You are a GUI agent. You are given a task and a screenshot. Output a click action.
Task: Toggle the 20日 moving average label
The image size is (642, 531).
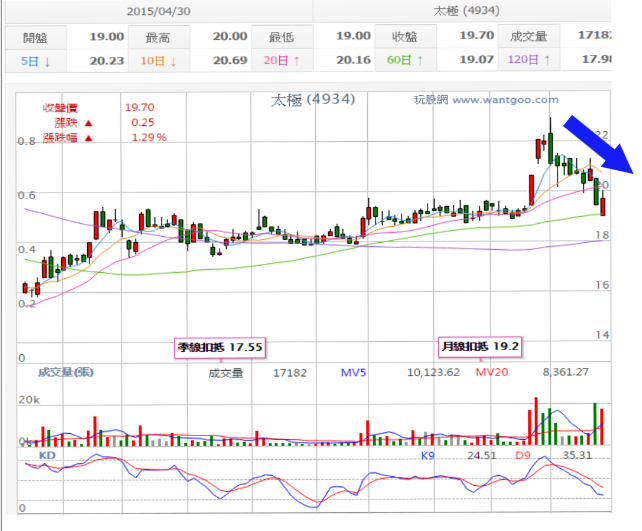[282, 61]
